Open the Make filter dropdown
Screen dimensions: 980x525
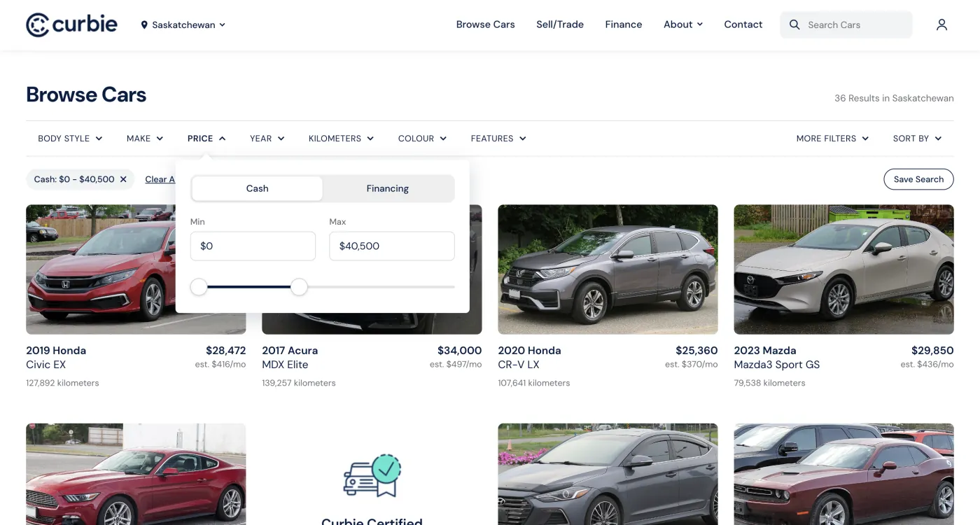[x=145, y=139]
